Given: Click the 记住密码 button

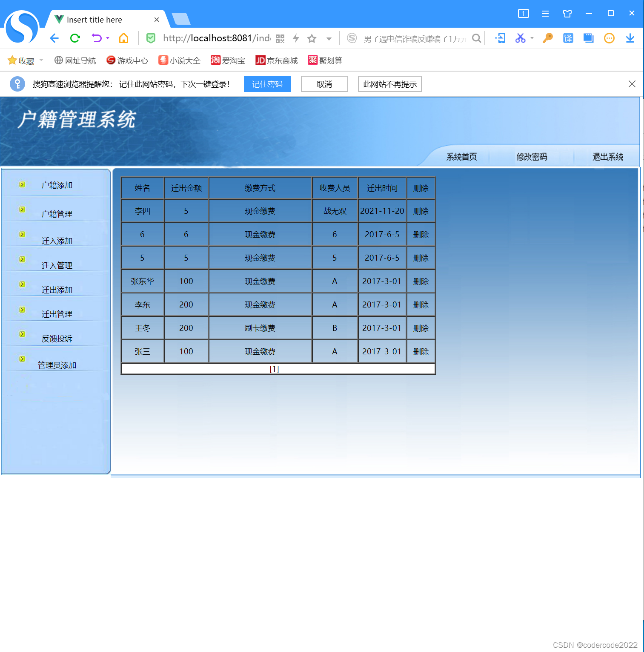Looking at the screenshot, I should tap(267, 83).
